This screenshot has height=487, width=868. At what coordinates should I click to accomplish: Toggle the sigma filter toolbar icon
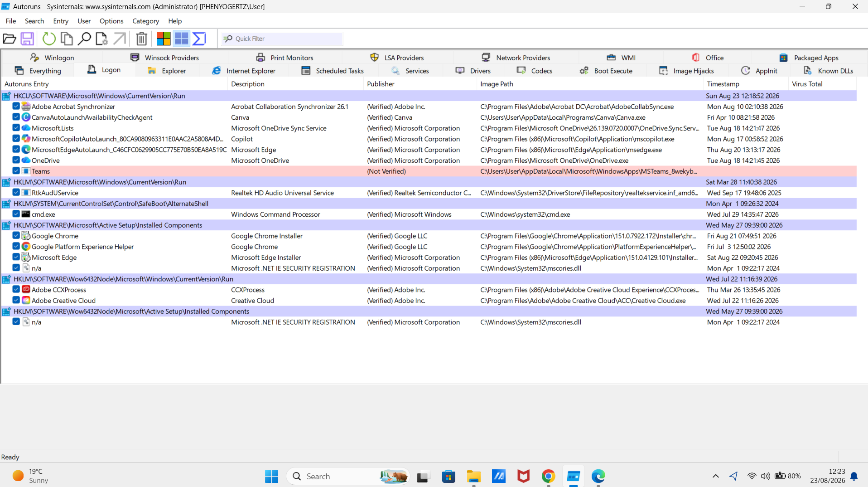point(199,39)
